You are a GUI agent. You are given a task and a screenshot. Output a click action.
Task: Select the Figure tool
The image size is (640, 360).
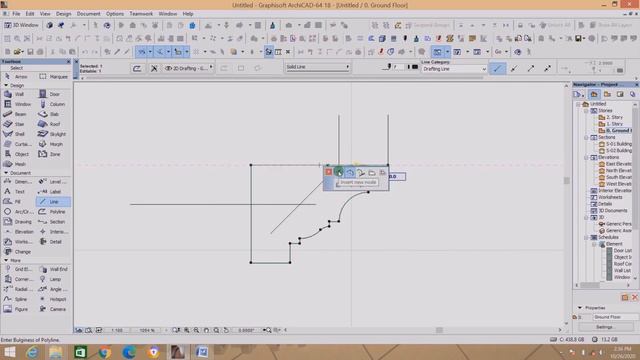point(16,309)
